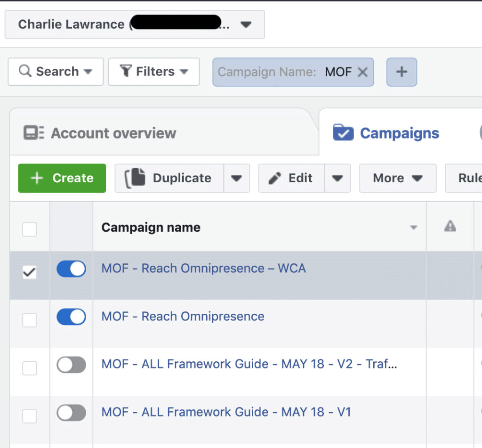Click the green Create button
482x448 pixels.
[62, 178]
